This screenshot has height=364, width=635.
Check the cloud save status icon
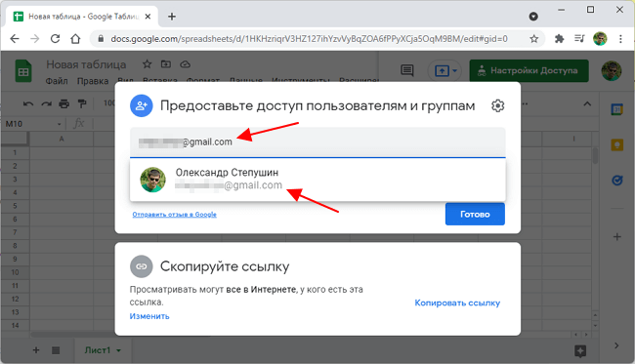click(x=185, y=63)
